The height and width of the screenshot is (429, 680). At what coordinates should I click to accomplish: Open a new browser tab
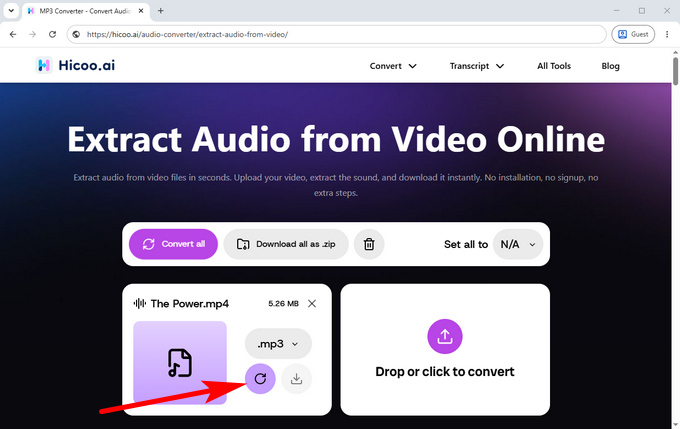click(x=160, y=11)
